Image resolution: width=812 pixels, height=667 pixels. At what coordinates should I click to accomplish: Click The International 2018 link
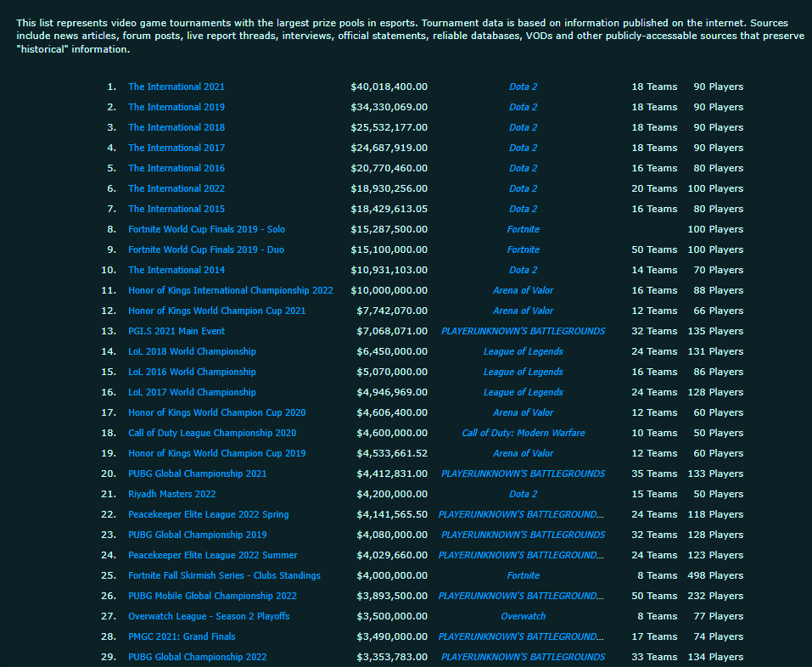point(176,127)
